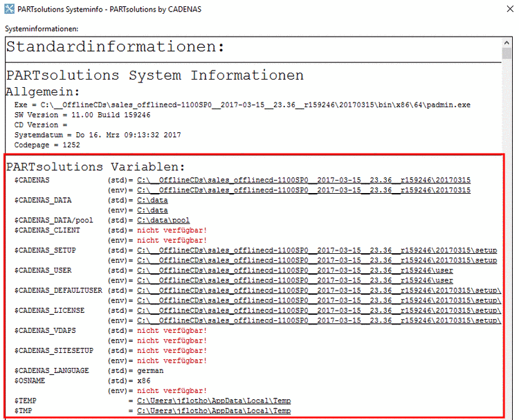Click 'Codepage = 1252' line
This screenshot has width=519, height=420.
tap(47, 145)
